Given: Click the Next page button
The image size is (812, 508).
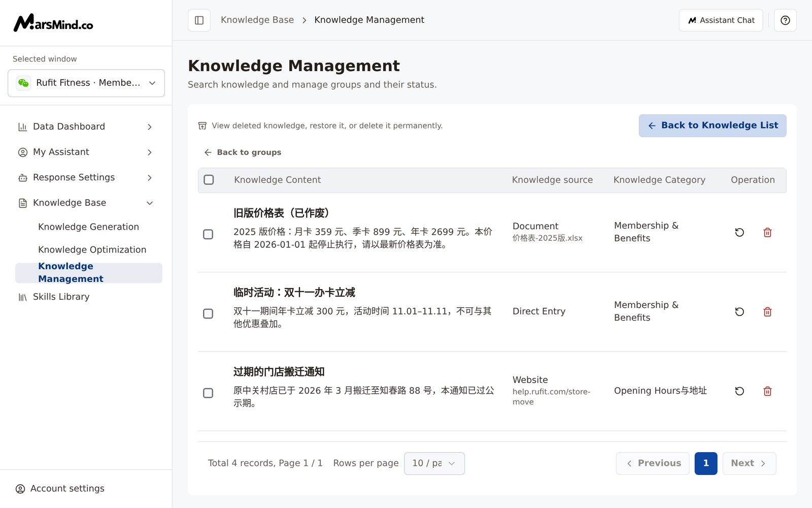Looking at the screenshot, I should point(749,463).
